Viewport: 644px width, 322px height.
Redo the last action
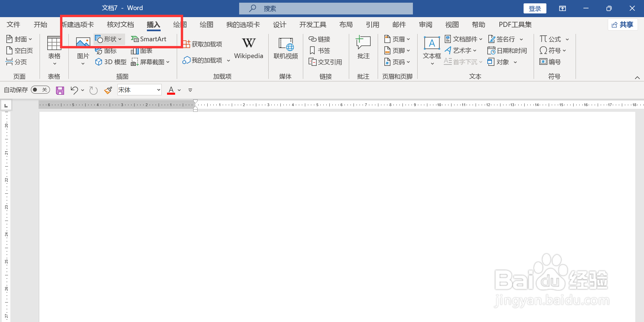click(x=93, y=90)
